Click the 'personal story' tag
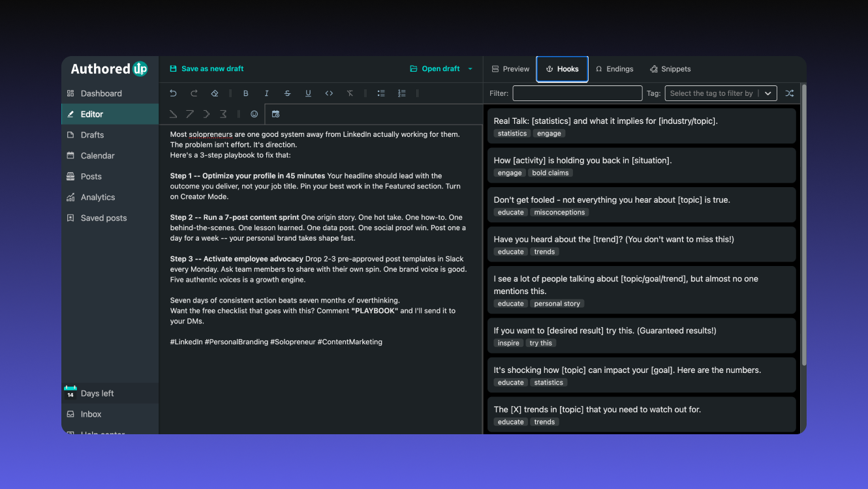The height and width of the screenshot is (489, 868). [557, 303]
